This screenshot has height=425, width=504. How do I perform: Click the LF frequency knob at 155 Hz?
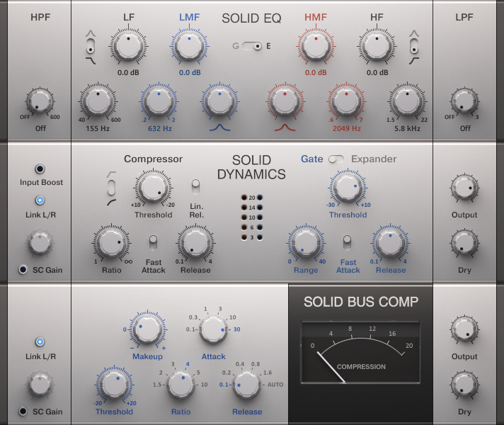click(x=98, y=101)
